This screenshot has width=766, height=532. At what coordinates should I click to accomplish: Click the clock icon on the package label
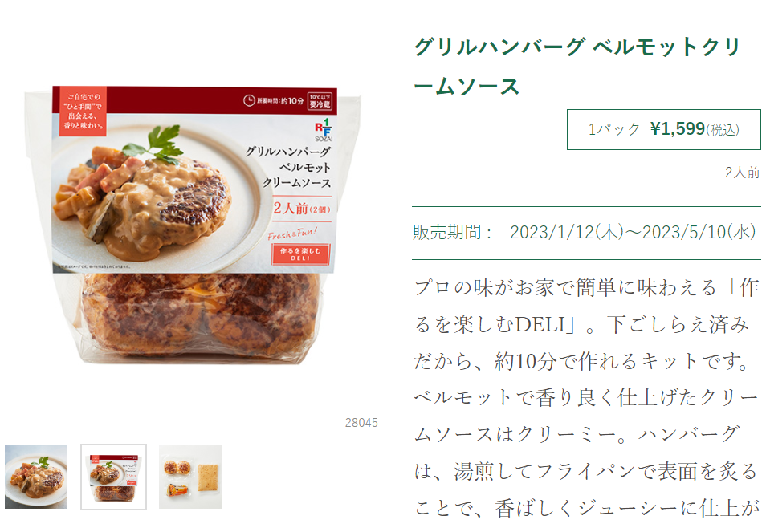point(249,100)
